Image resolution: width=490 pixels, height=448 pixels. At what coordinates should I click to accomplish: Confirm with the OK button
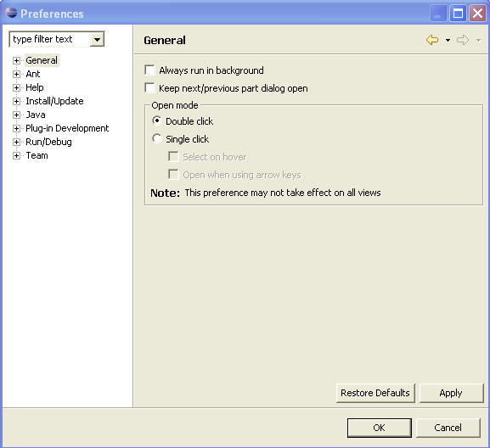(x=379, y=428)
